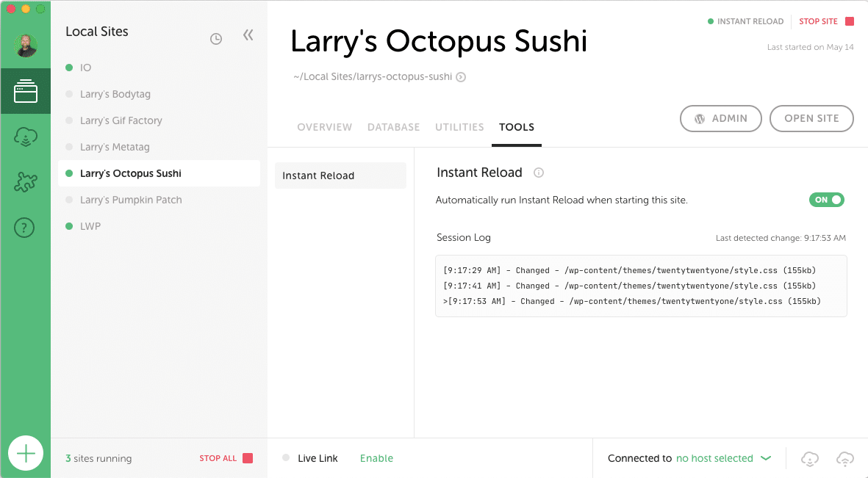The image size is (868, 478).
Task: Select the IO site
Action: (x=159, y=68)
